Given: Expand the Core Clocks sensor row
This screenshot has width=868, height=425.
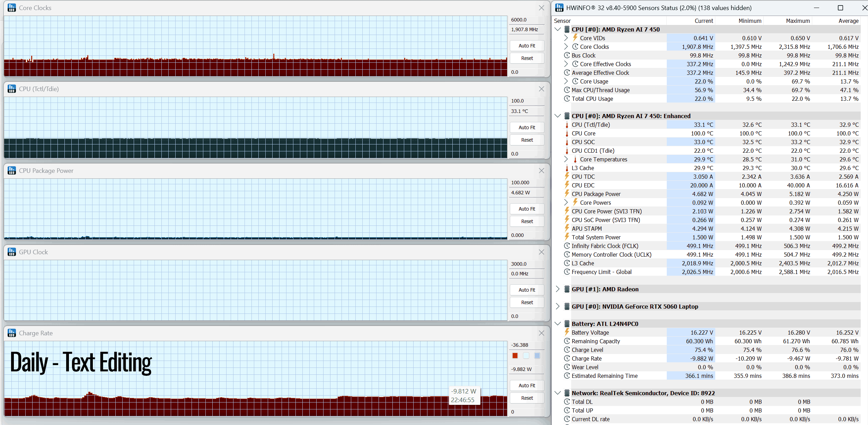Looking at the screenshot, I should [x=566, y=46].
